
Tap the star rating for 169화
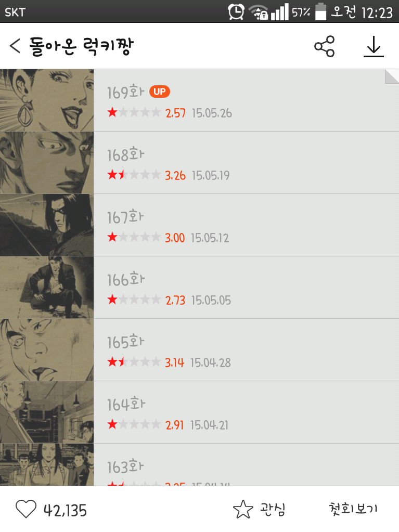pos(134,112)
